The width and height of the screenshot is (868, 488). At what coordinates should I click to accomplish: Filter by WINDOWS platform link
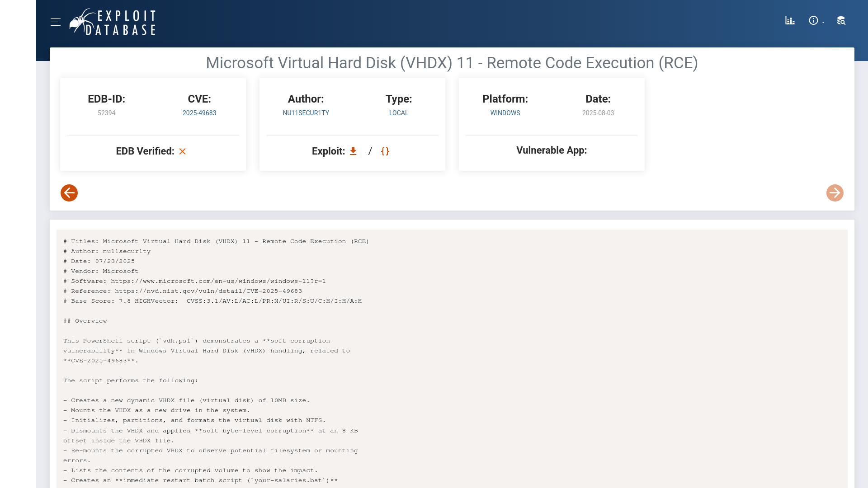[505, 113]
